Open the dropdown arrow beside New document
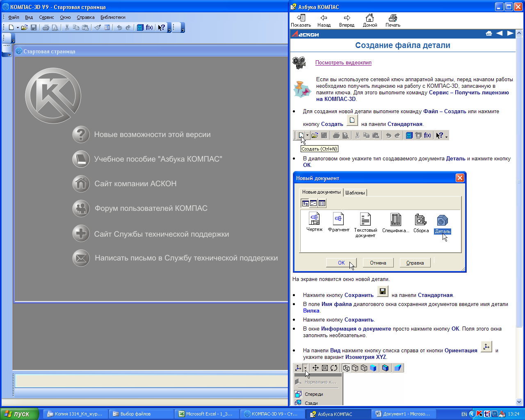Image resolution: width=525 pixels, height=420 pixels. click(18, 27)
